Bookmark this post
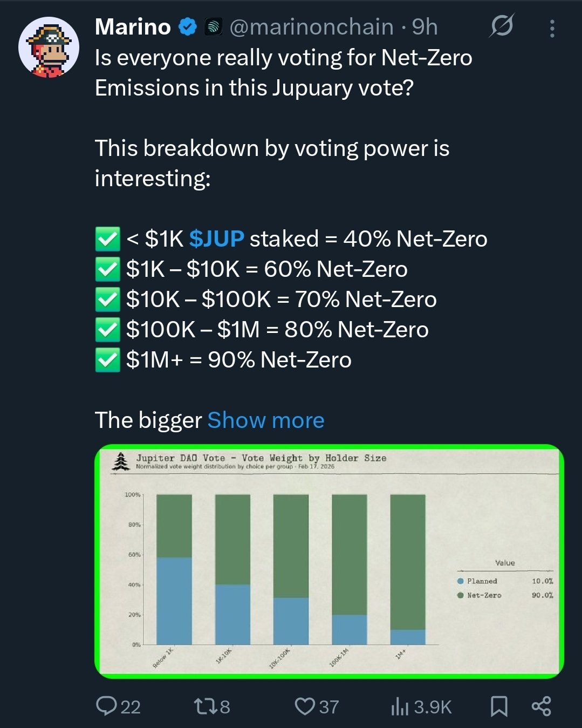The image size is (582, 728). 499,706
